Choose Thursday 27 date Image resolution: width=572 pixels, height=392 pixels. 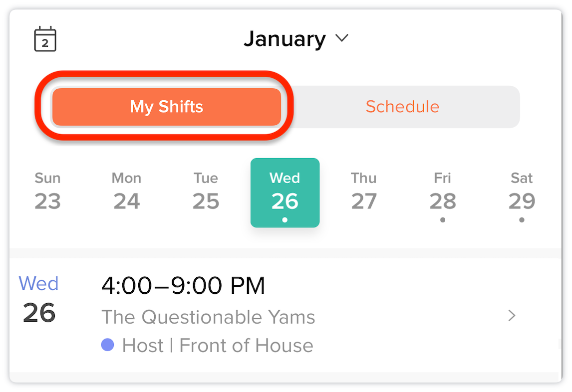coord(364,192)
